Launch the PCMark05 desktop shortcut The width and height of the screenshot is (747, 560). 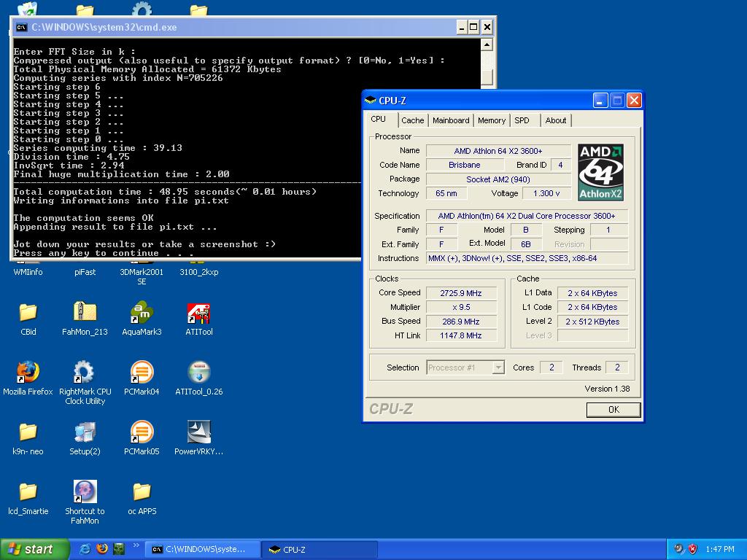pyautogui.click(x=142, y=438)
